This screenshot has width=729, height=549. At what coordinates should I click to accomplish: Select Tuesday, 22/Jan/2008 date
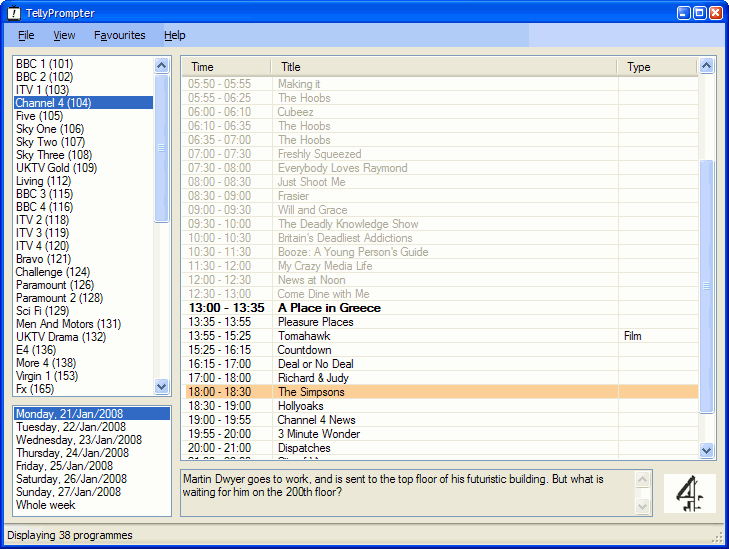pos(92,427)
